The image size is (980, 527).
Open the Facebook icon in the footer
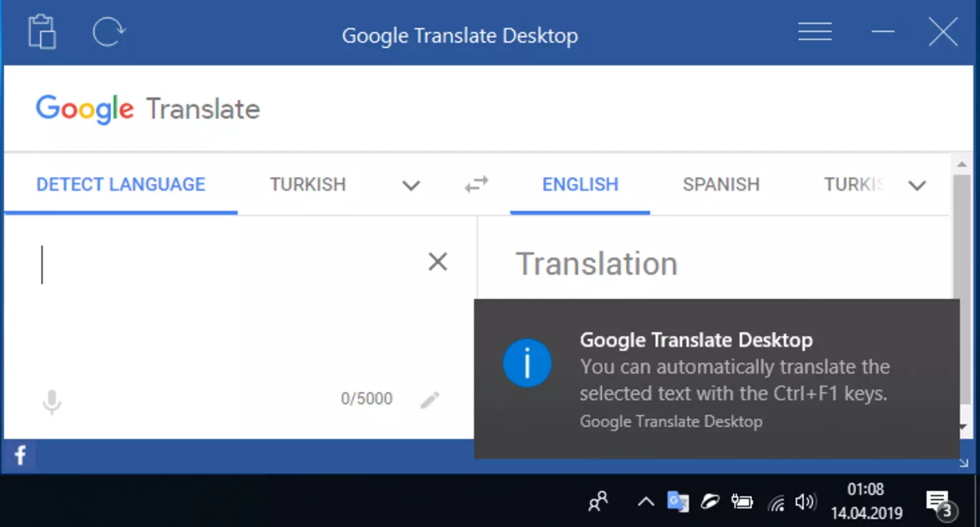(x=20, y=455)
